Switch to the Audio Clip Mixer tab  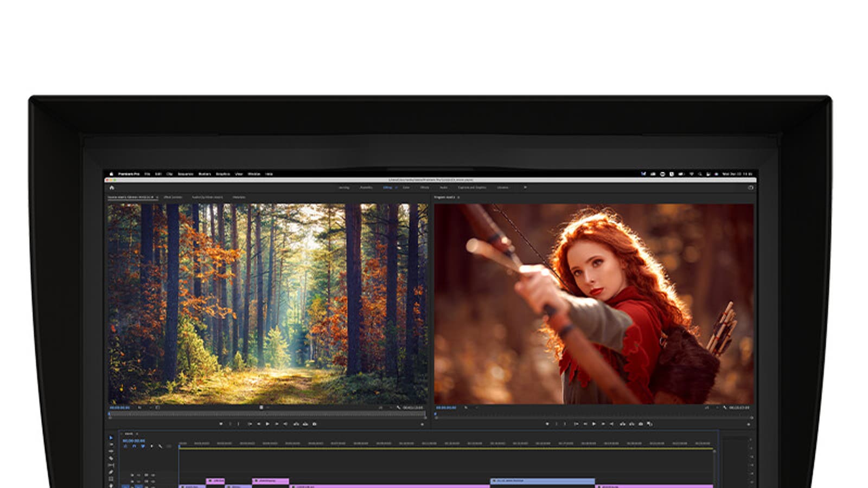click(x=207, y=197)
